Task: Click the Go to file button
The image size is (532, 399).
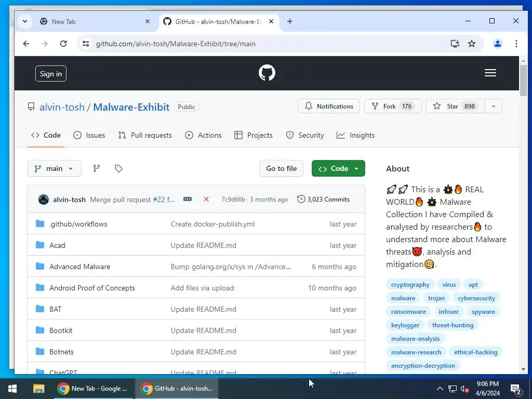Action: (x=281, y=168)
